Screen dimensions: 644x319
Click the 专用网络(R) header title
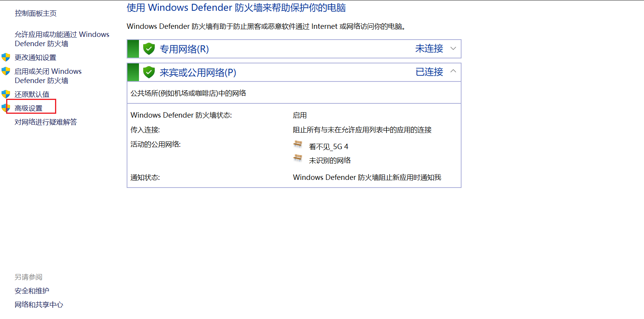(x=184, y=49)
